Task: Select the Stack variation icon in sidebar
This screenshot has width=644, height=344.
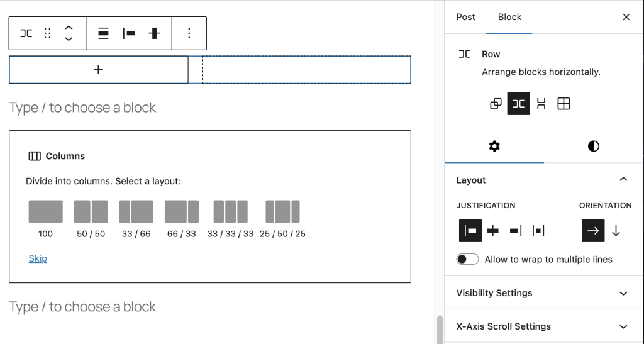Action: (x=541, y=104)
